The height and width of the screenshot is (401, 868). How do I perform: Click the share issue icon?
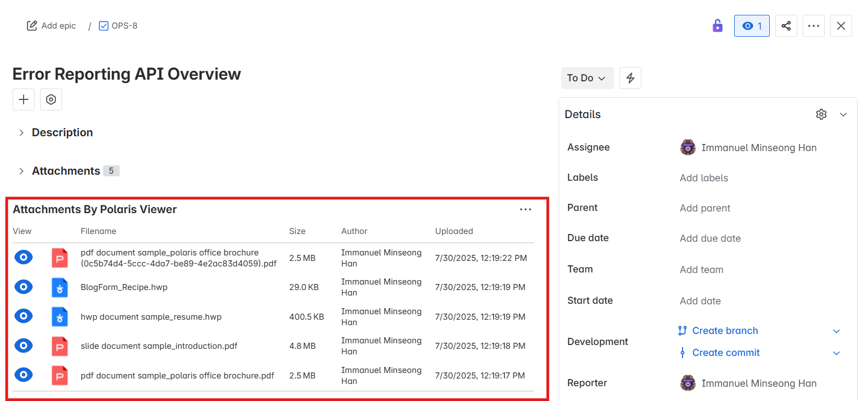[x=786, y=26]
